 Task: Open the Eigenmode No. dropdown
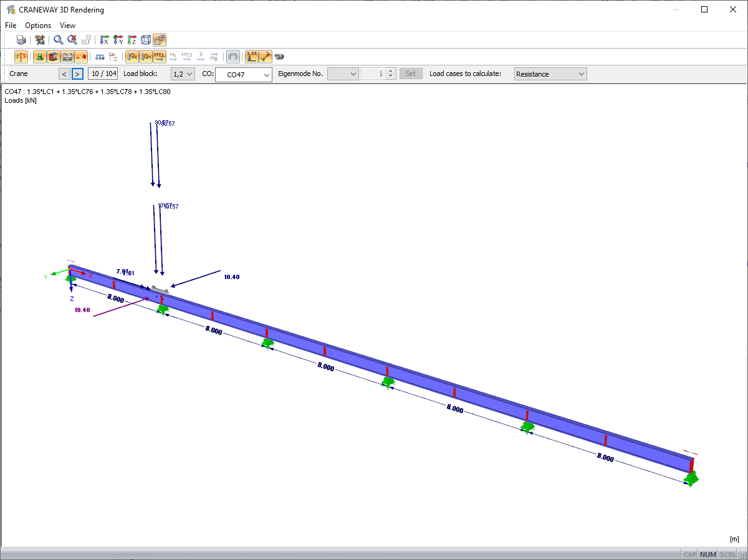click(x=343, y=74)
